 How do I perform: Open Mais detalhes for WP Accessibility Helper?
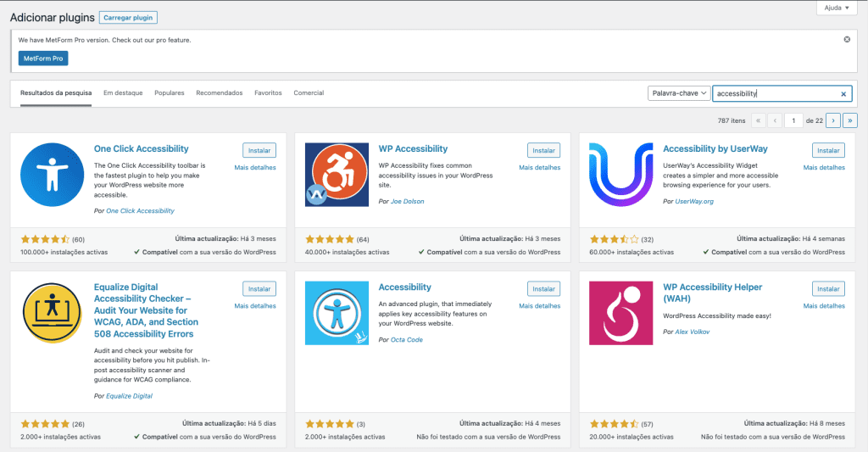pyautogui.click(x=824, y=306)
